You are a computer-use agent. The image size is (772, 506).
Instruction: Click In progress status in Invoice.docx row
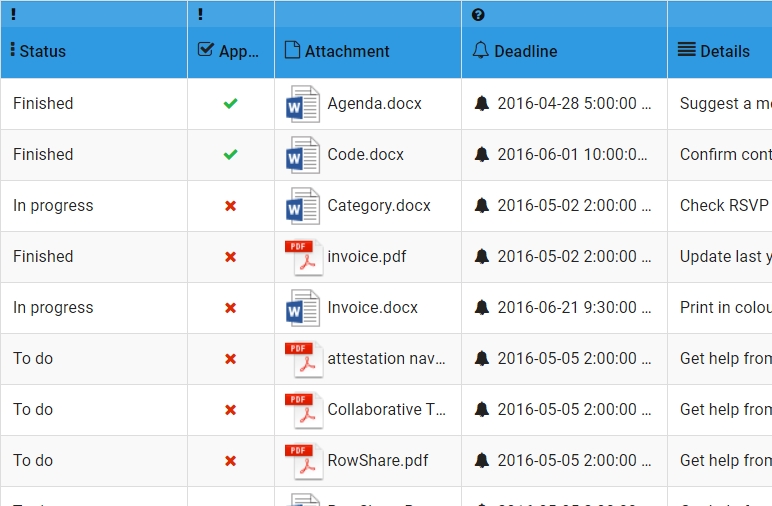pyautogui.click(x=53, y=308)
